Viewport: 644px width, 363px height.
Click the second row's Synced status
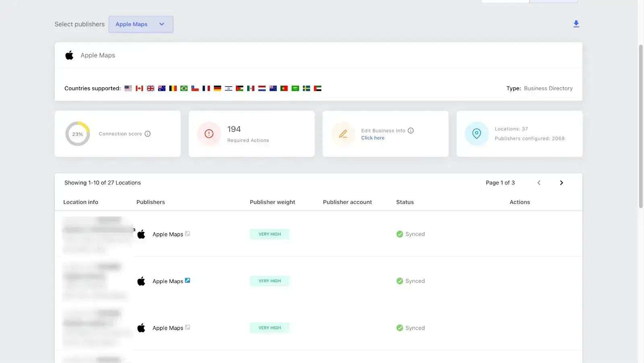[411, 281]
